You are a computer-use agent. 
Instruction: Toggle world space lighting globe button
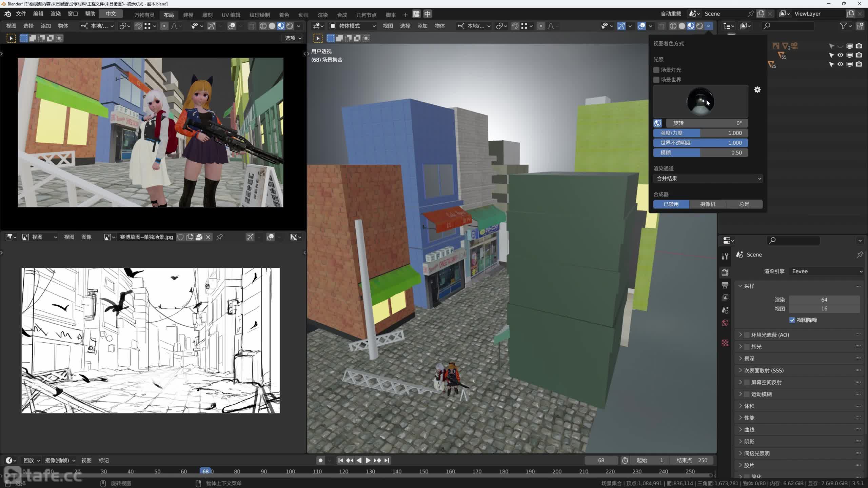[x=657, y=123]
